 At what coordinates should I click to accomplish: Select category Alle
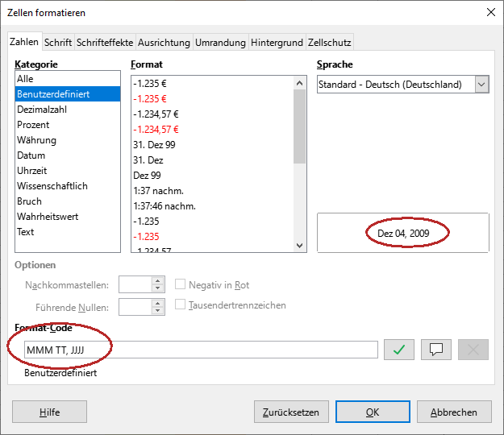tap(68, 79)
